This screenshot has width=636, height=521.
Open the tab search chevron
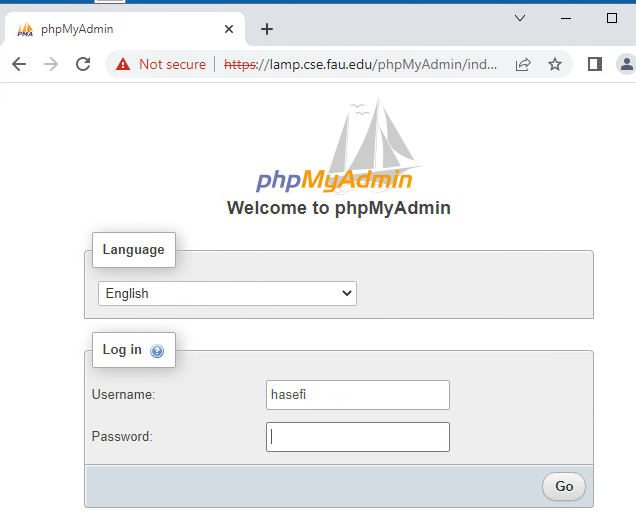point(520,18)
